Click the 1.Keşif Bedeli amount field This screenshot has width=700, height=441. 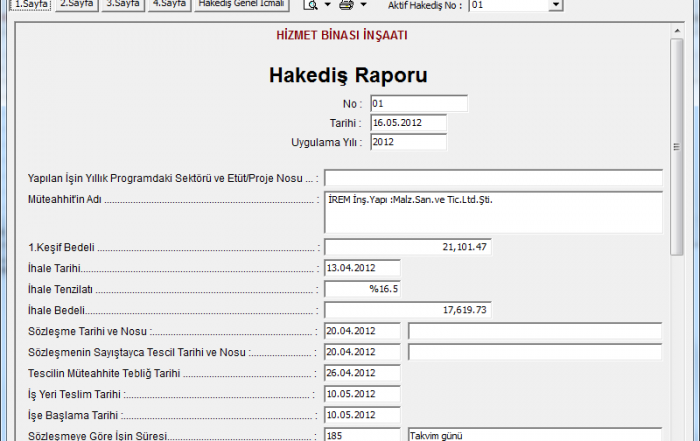pos(407,247)
